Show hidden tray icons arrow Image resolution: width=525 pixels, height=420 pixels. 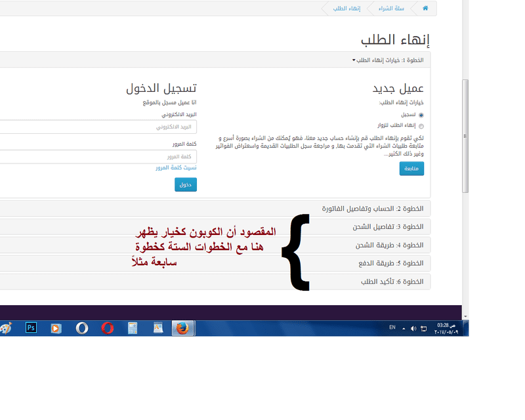[x=404, y=329]
